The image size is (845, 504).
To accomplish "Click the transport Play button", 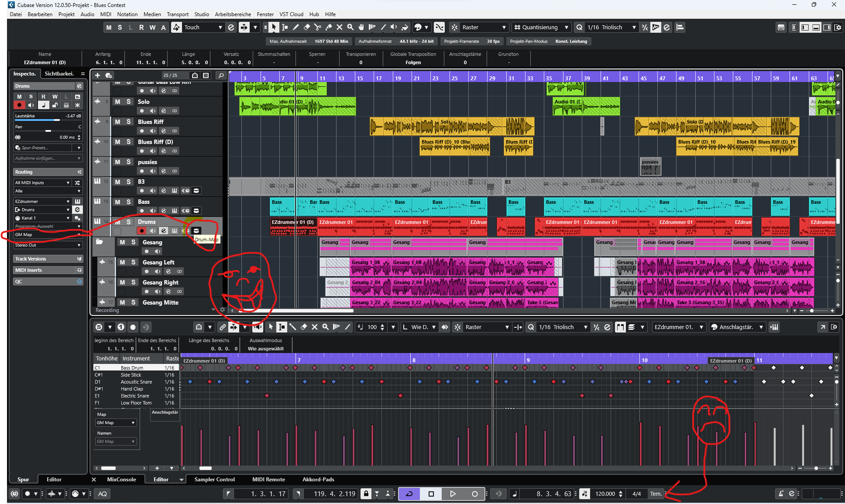I will [453, 494].
